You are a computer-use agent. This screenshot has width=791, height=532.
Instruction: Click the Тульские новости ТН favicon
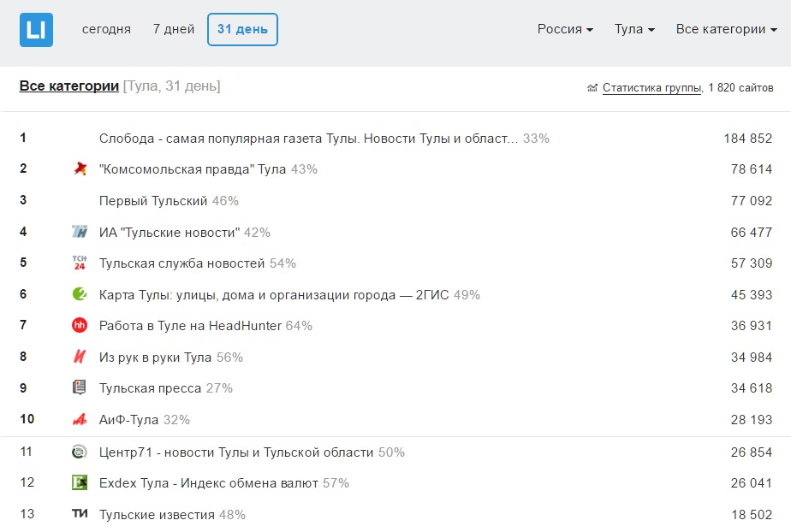point(80,232)
